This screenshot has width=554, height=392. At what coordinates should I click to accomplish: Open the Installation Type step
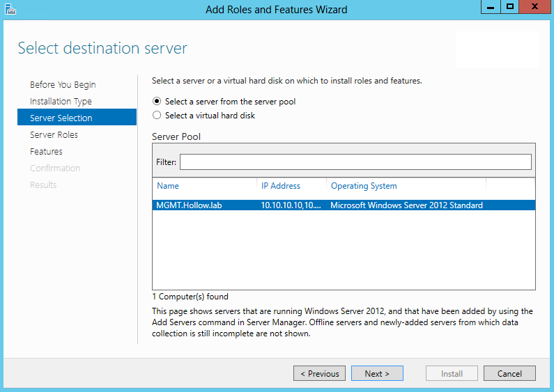(61, 102)
